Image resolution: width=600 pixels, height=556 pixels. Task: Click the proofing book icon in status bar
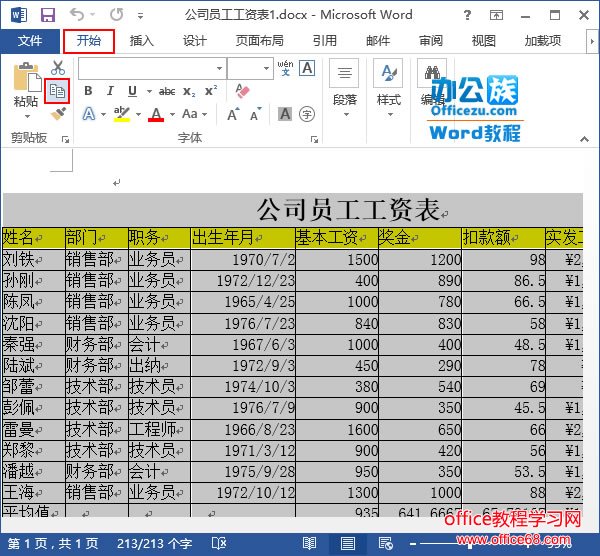219,543
